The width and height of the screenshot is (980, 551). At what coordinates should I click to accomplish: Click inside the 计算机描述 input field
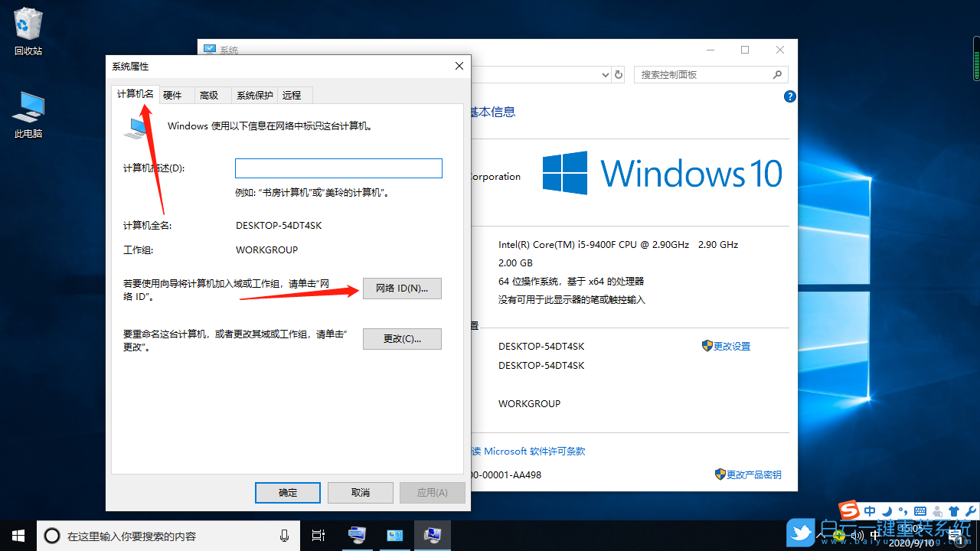pos(338,168)
